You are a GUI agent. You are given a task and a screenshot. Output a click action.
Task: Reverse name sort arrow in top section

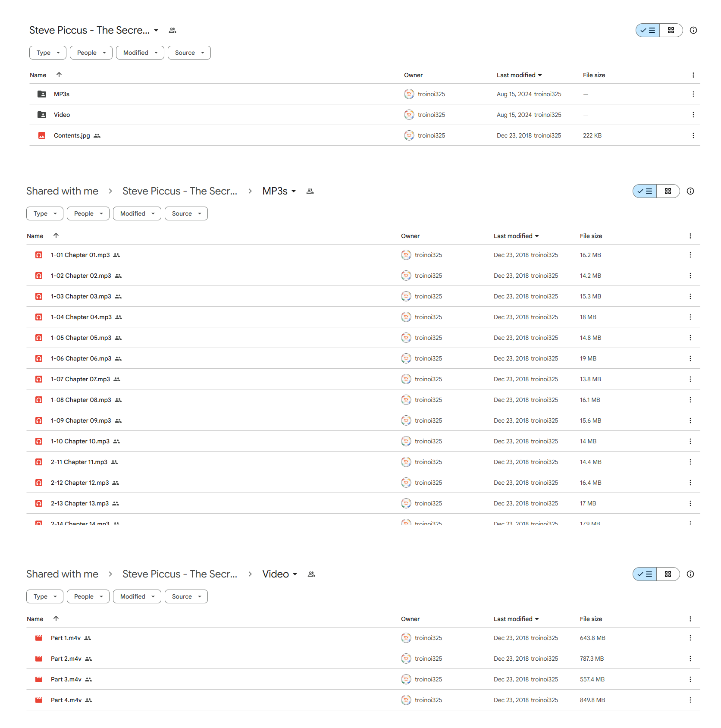59,75
